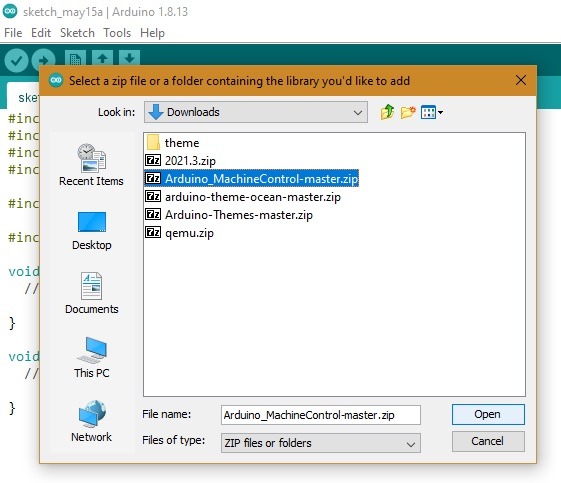Image resolution: width=561 pixels, height=483 pixels.
Task: Click the Open sketch up-arrow icon
Action: 103,58
